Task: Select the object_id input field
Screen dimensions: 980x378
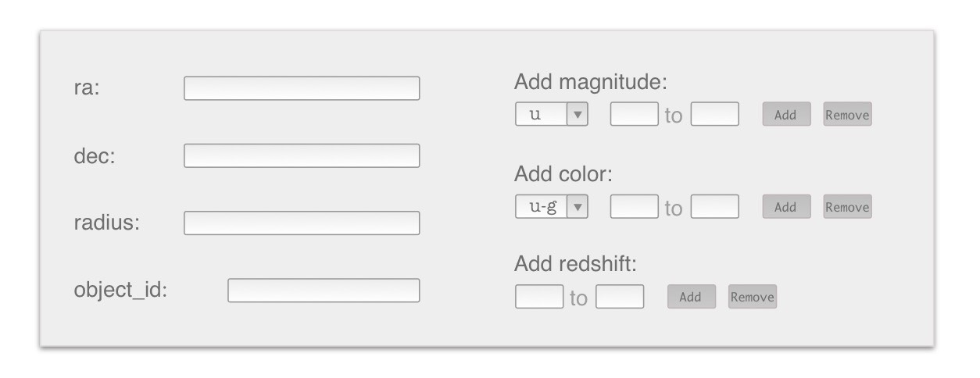Action: [323, 291]
